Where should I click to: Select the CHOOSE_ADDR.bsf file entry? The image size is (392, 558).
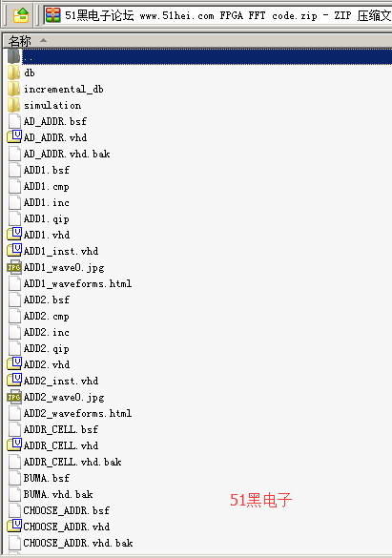click(66, 510)
